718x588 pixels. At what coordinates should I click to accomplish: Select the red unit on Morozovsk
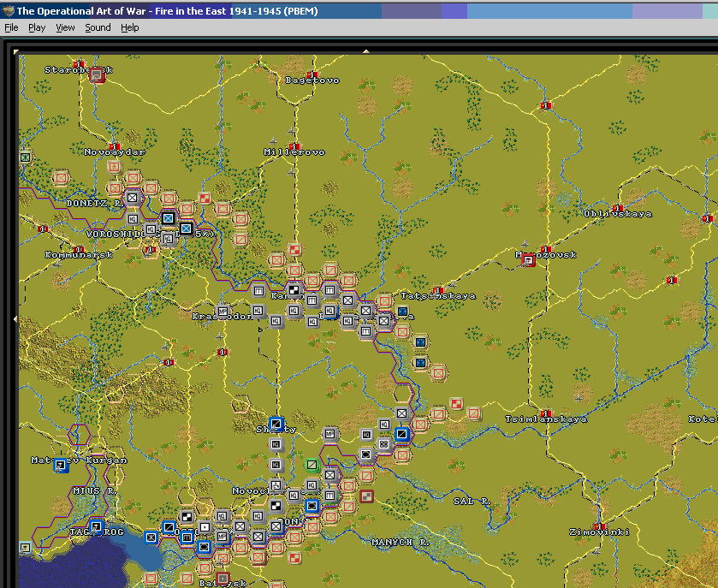528,260
